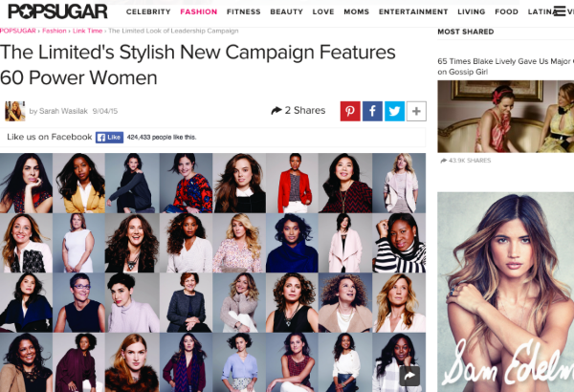The height and width of the screenshot is (392, 574).
Task: Follow the Link Time breadcrumb link
Action: click(x=87, y=31)
